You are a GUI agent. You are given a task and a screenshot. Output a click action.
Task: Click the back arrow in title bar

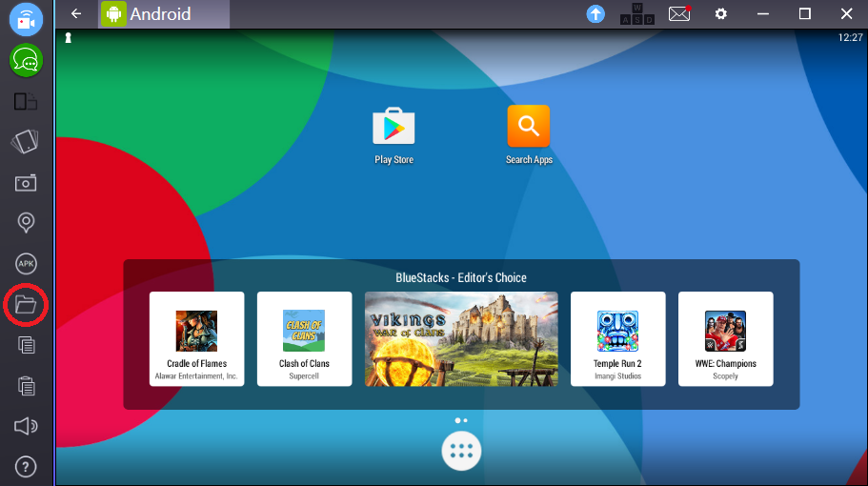pyautogui.click(x=76, y=14)
